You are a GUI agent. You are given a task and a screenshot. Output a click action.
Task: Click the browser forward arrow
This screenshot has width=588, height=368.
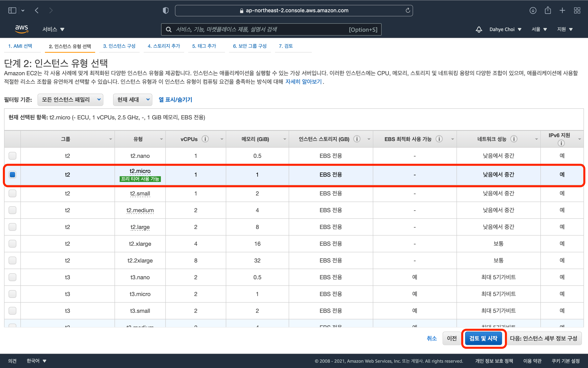point(51,10)
